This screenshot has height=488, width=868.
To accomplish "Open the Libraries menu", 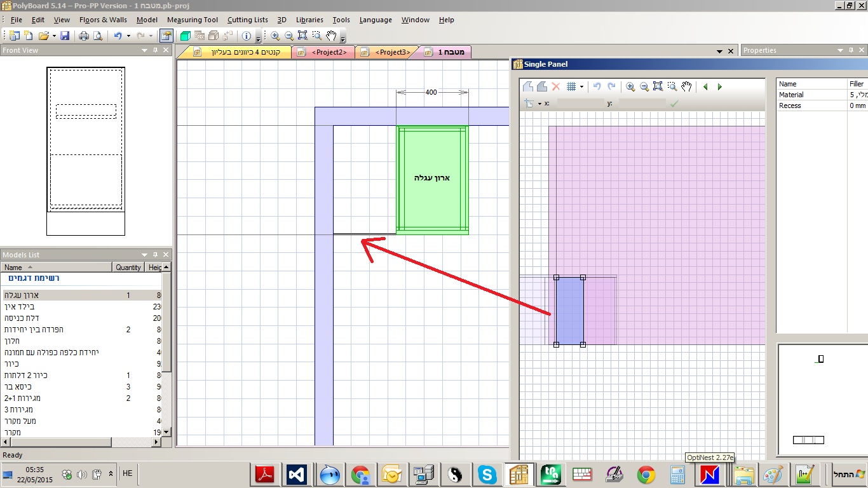I will 309,20.
